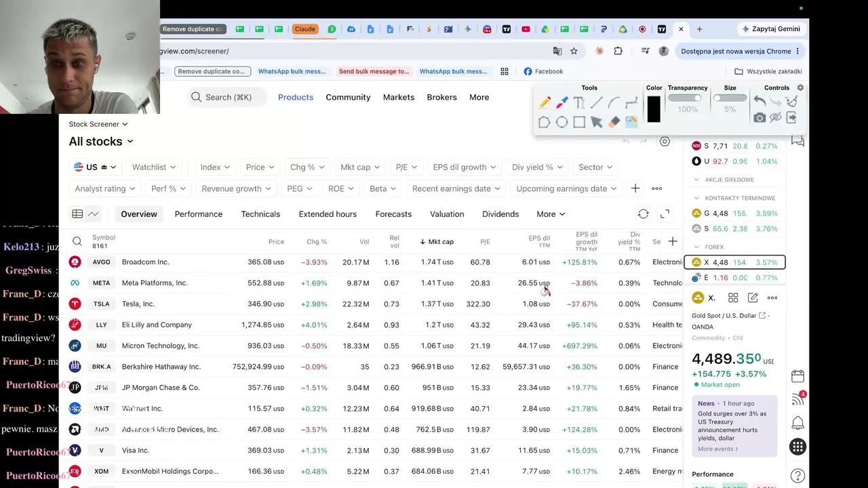Select the pencil drawing tool
Screen dimensions: 868x488
pos(545,102)
